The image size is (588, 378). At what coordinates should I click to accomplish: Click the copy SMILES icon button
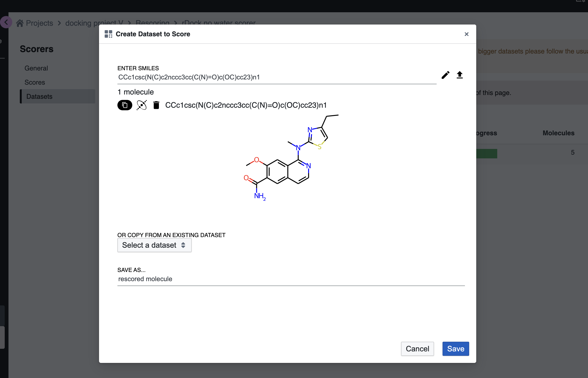[x=125, y=105]
